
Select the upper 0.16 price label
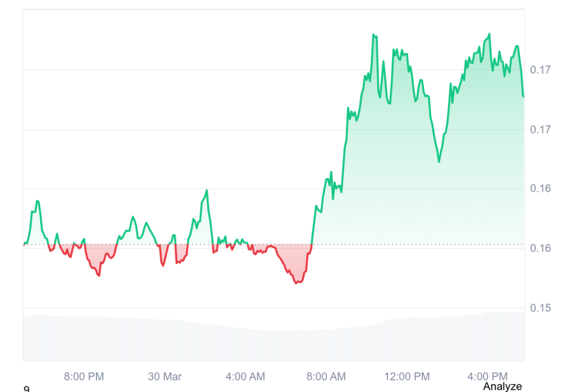[x=540, y=188]
